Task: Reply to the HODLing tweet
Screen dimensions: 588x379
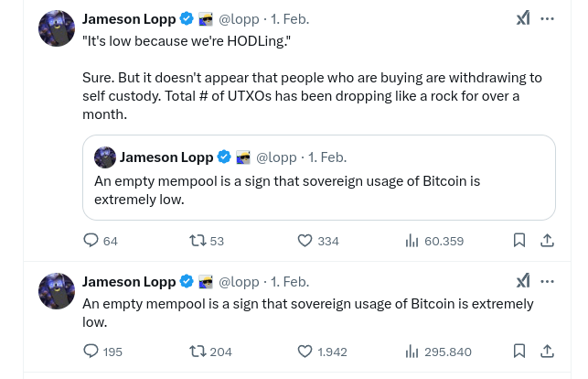Action: pos(91,241)
